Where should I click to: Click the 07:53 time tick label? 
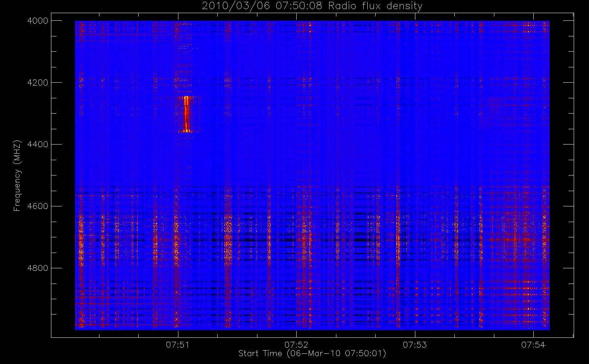[x=415, y=344]
